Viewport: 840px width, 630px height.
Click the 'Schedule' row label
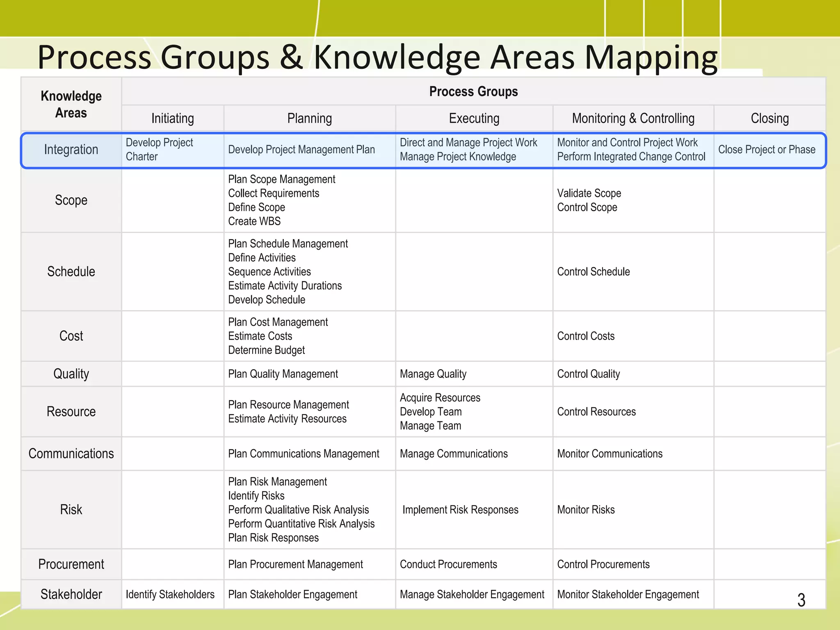pyautogui.click(x=71, y=272)
